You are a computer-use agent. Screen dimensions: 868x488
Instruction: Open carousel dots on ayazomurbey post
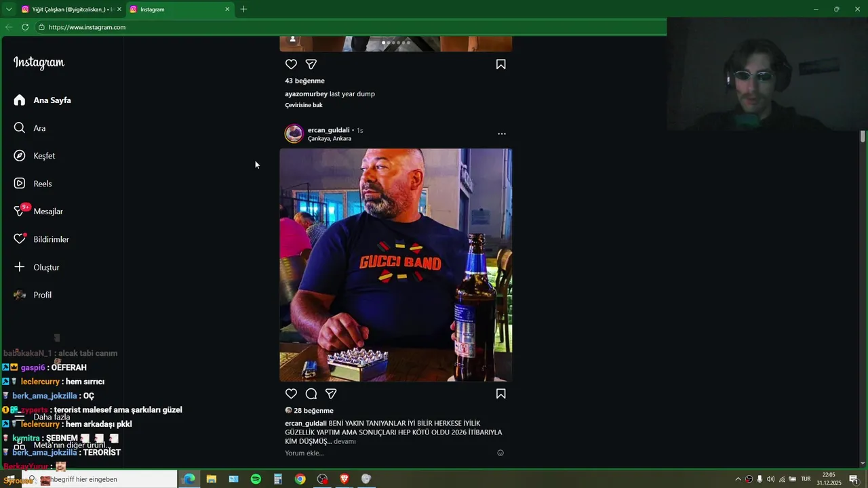(x=396, y=43)
